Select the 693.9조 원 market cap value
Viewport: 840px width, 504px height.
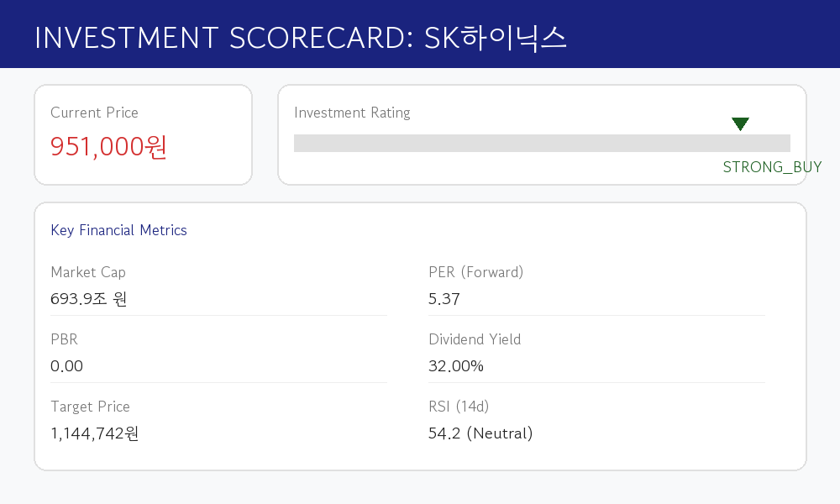(88, 298)
